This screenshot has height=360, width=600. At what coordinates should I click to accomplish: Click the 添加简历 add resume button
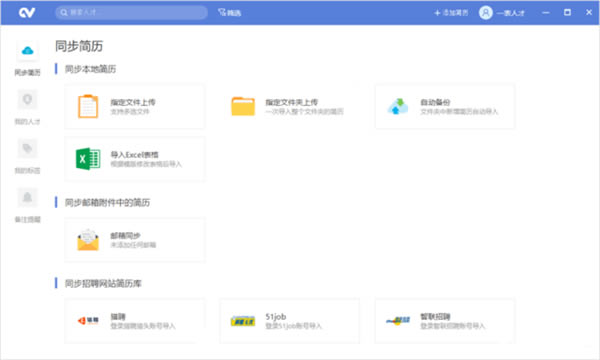point(451,13)
